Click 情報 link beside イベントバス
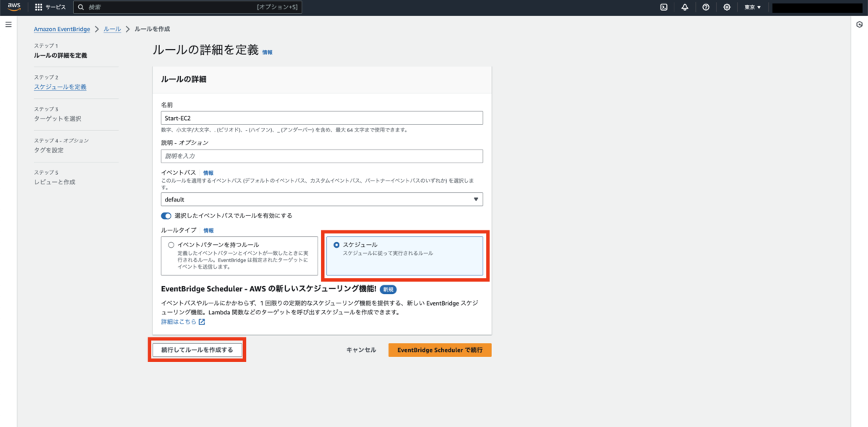The height and width of the screenshot is (427, 868). 208,173
